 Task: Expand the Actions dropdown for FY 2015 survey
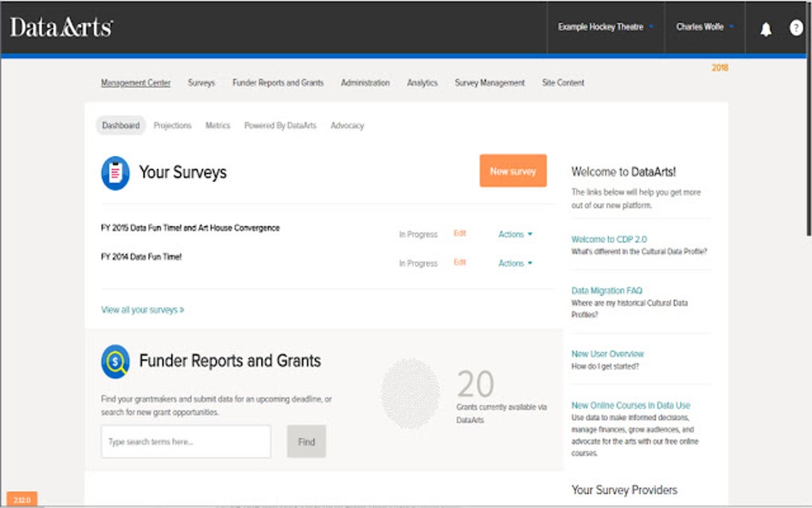[x=513, y=234]
